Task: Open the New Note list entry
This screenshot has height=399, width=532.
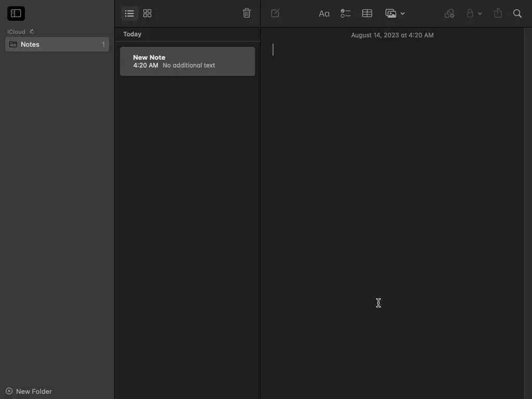Action: [x=187, y=61]
